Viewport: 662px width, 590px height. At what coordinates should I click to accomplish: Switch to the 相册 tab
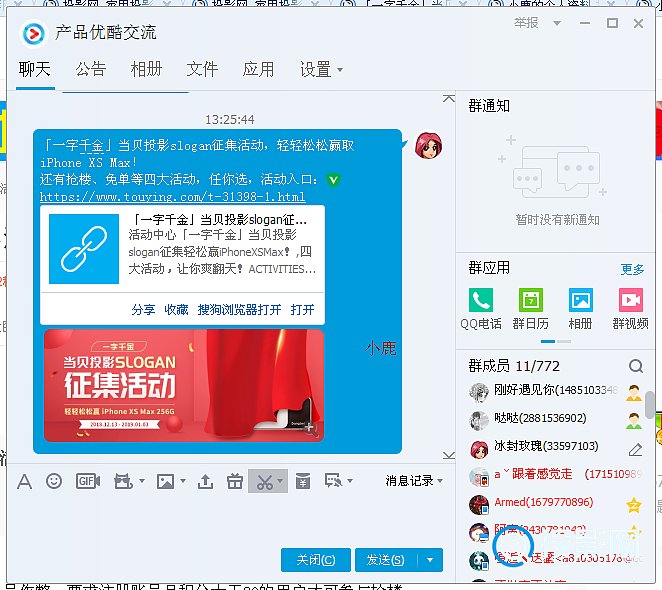tap(146, 69)
